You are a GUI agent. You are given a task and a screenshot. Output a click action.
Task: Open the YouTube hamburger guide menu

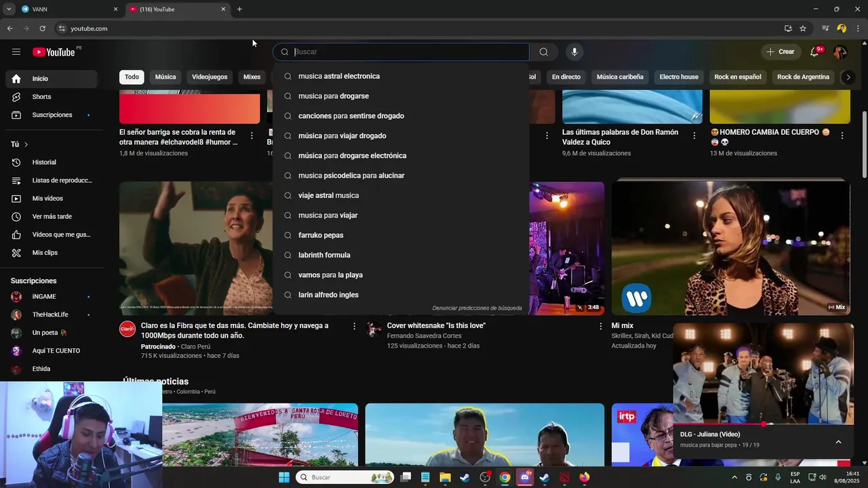pyautogui.click(x=16, y=52)
